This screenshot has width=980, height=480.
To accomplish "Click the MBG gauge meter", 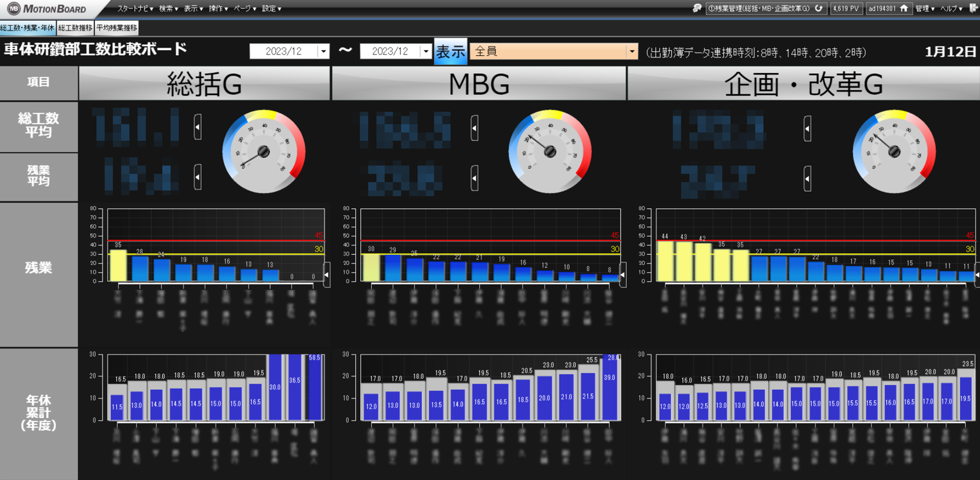I will pyautogui.click(x=550, y=152).
